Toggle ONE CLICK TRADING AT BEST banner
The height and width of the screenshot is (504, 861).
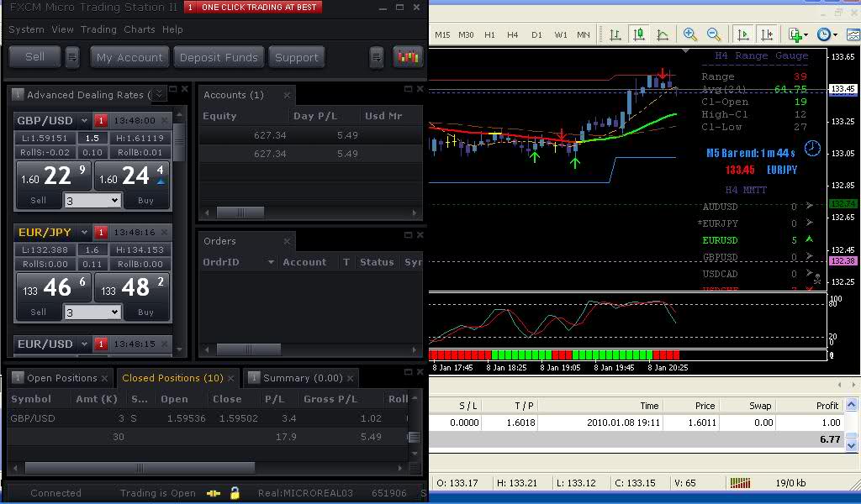[251, 8]
